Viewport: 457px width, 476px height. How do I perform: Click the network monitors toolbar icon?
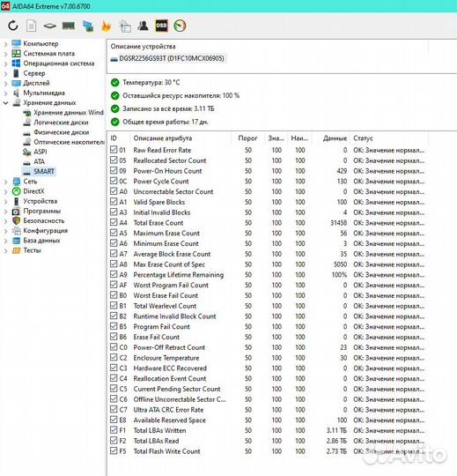pos(88,26)
